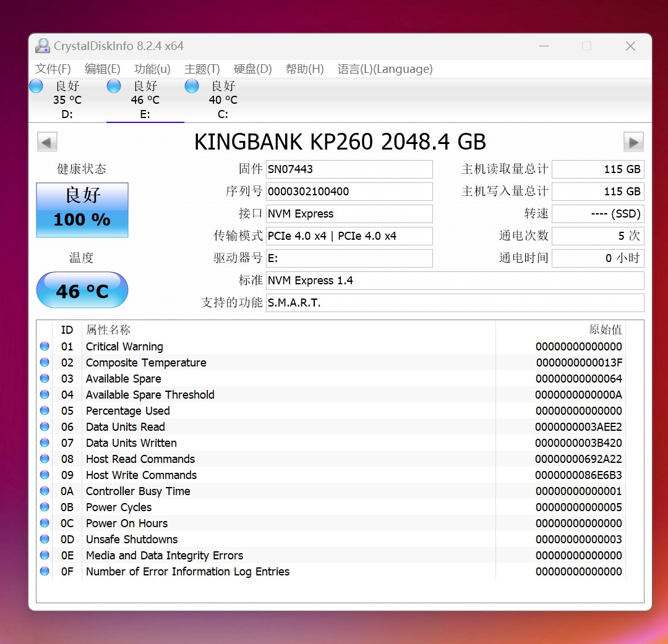Image resolution: width=668 pixels, height=644 pixels.
Task: Click the indicator beside Composite Temperature
Action: click(x=44, y=362)
